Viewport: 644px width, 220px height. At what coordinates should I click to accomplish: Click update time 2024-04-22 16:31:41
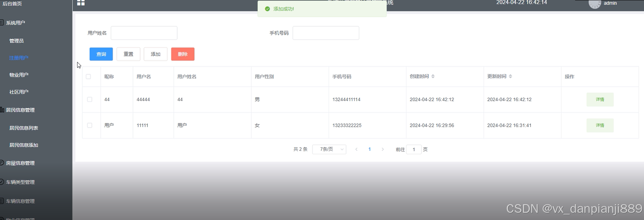(x=509, y=125)
